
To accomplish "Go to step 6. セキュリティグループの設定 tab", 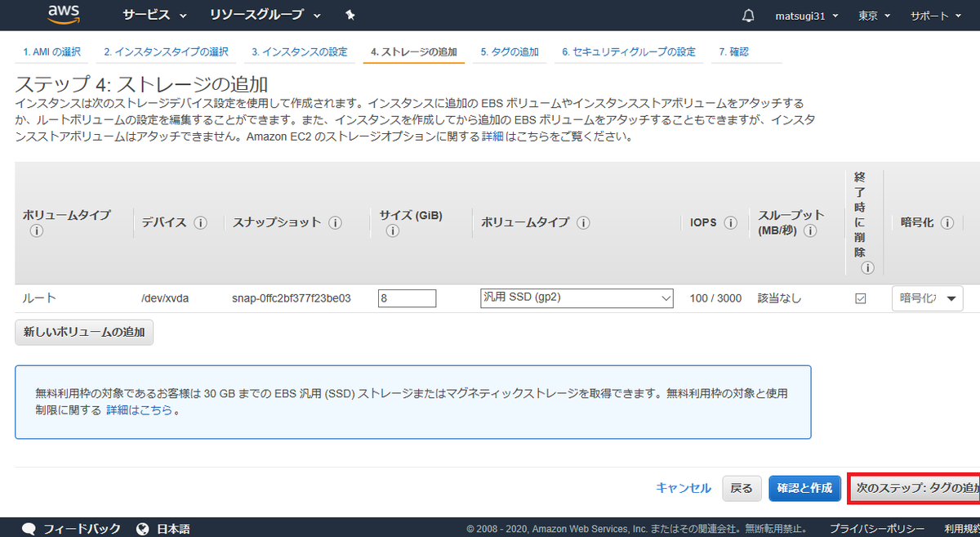I will 629,51.
